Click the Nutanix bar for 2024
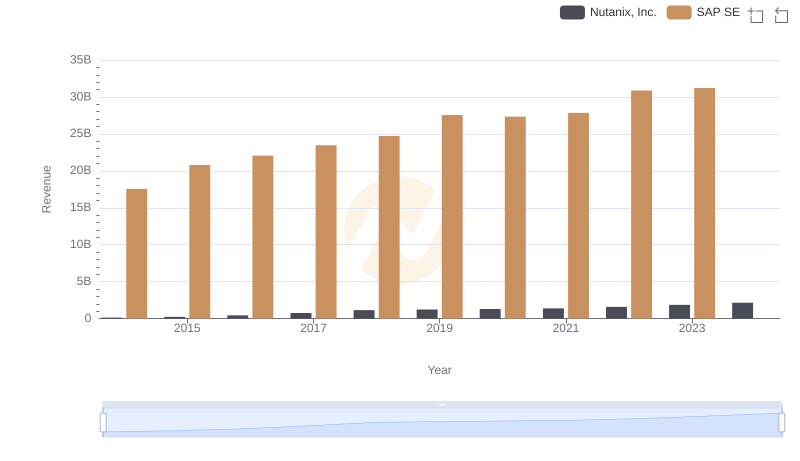 tap(742, 311)
